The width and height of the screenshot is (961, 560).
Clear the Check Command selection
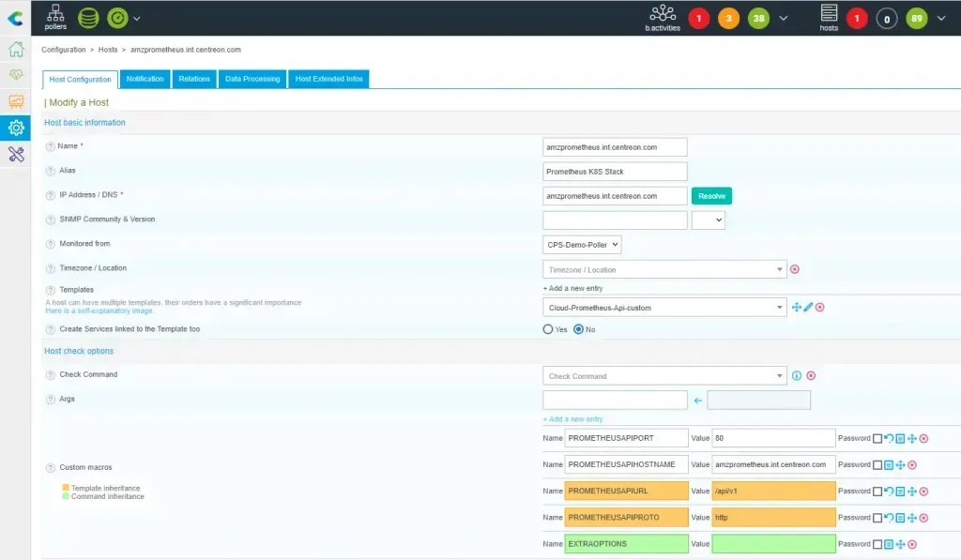pyautogui.click(x=811, y=375)
